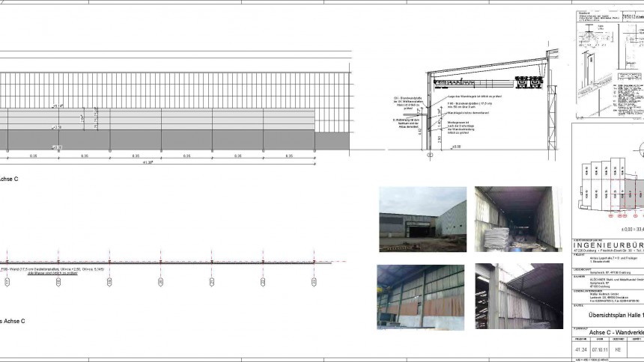Click the INGENIEURBÜR heading in title block
The width and height of the screenshot is (644, 362).
608,245
